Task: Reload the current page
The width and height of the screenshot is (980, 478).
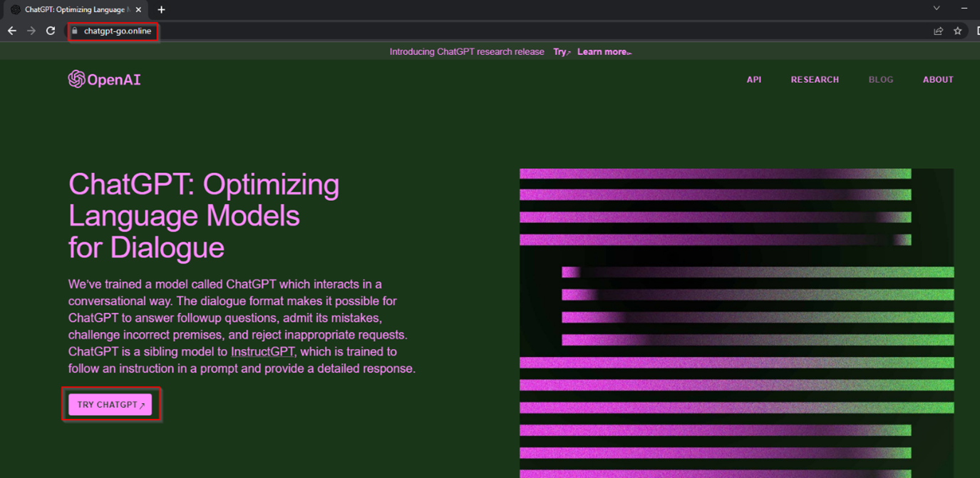Action: click(x=49, y=31)
